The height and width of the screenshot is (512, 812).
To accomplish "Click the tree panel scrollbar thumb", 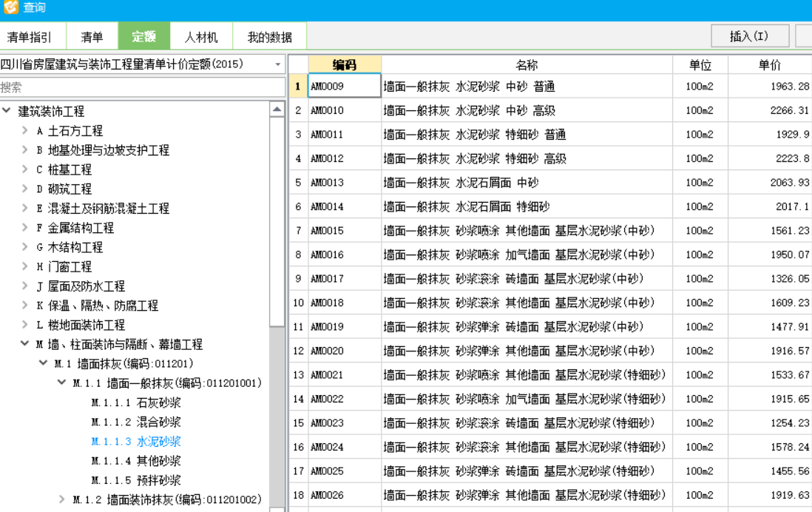I will 277,222.
